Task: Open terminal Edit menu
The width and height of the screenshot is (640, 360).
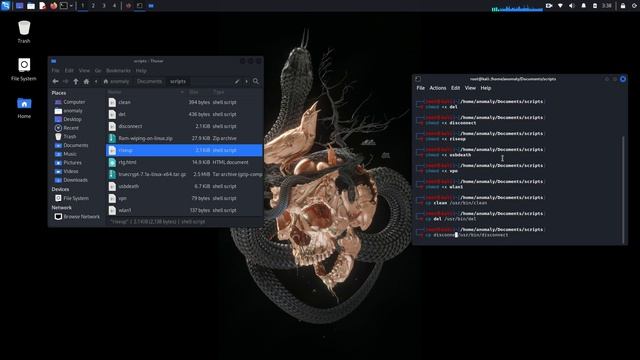Action: (456, 88)
